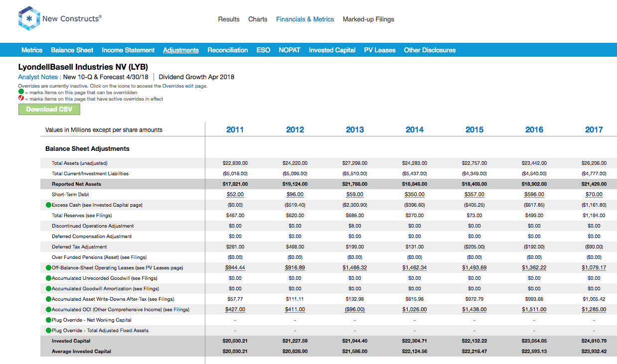This screenshot has width=617, height=364.
Task: Click the Deferred Tax Adjustment row label
Action: point(79,247)
